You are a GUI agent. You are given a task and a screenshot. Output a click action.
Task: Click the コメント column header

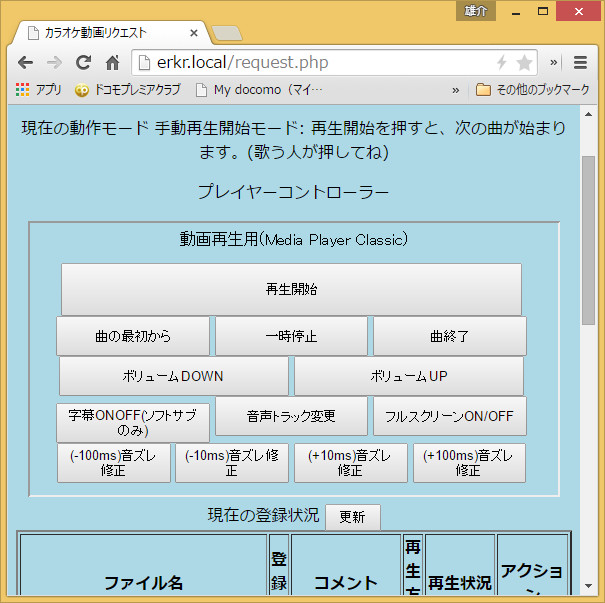(x=346, y=582)
